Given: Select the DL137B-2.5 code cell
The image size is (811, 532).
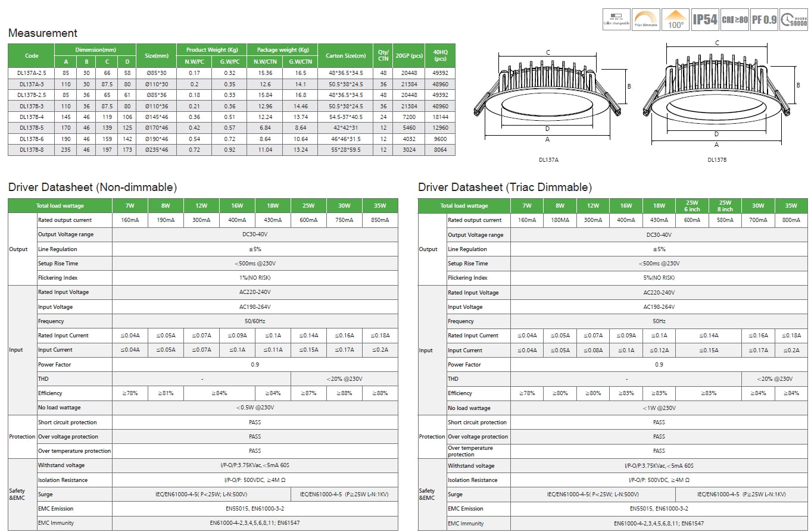Looking at the screenshot, I should (x=31, y=95).
